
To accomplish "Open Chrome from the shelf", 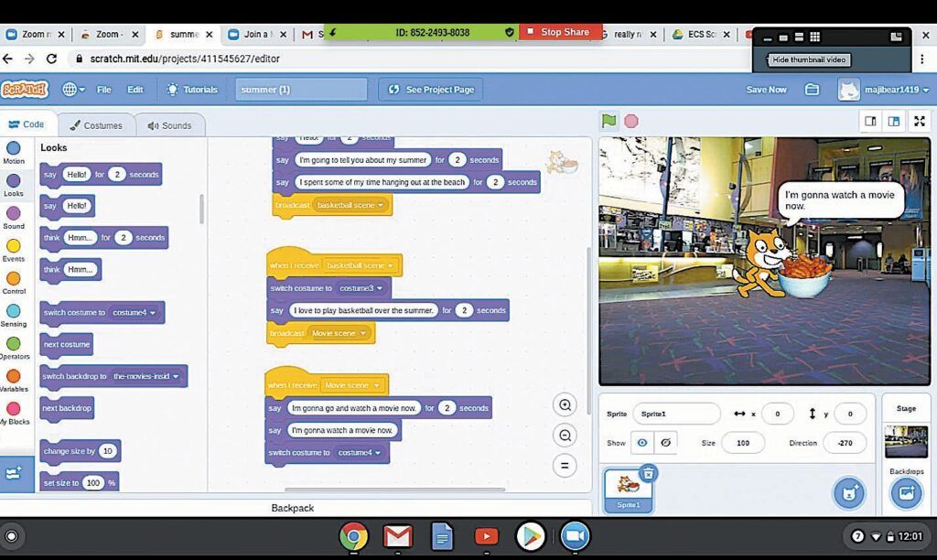I will tap(353, 536).
